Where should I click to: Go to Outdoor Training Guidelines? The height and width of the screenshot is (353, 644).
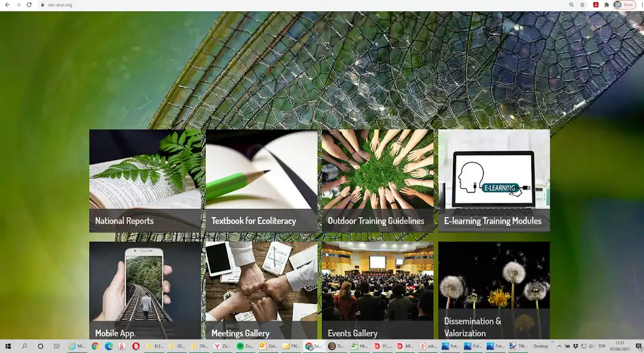click(378, 181)
